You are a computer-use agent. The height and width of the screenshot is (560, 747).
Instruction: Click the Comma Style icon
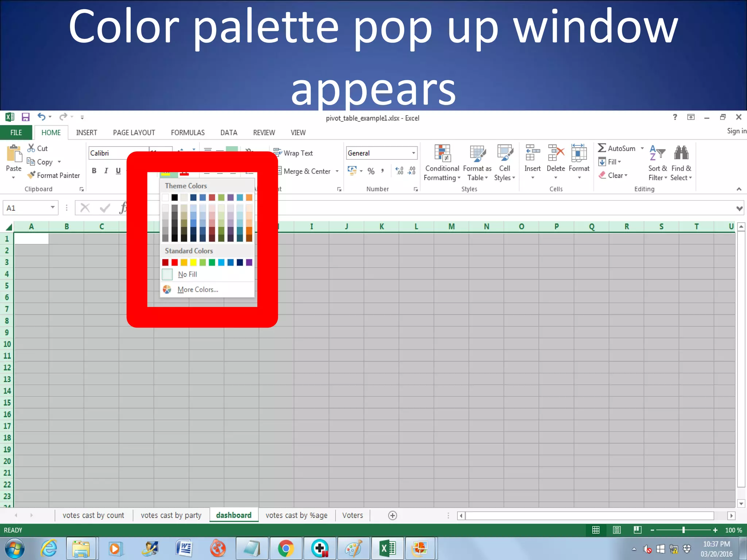pos(383,171)
